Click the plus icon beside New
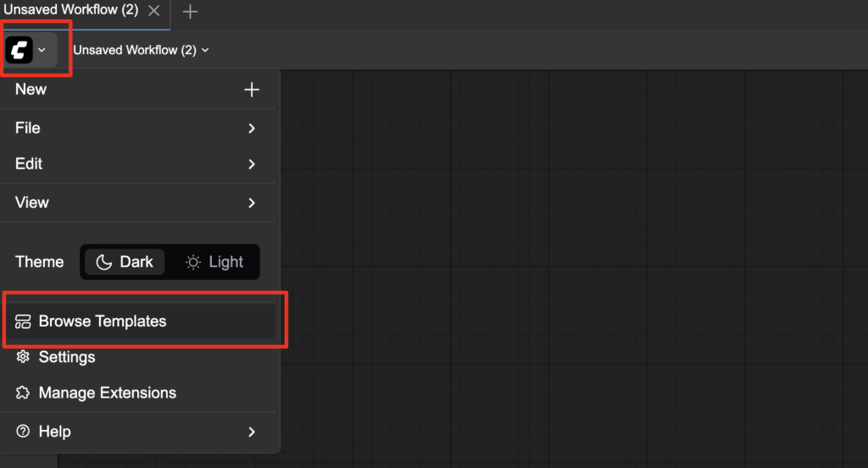 [x=252, y=90]
